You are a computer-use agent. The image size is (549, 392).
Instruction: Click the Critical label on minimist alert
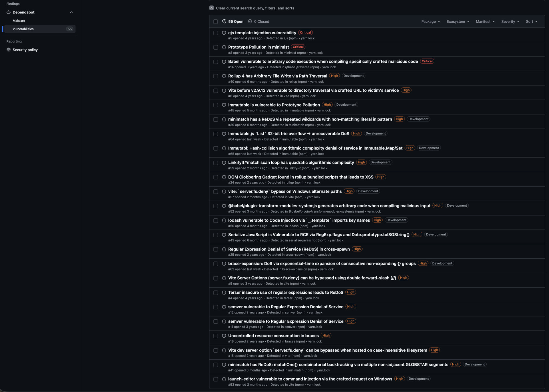click(298, 47)
